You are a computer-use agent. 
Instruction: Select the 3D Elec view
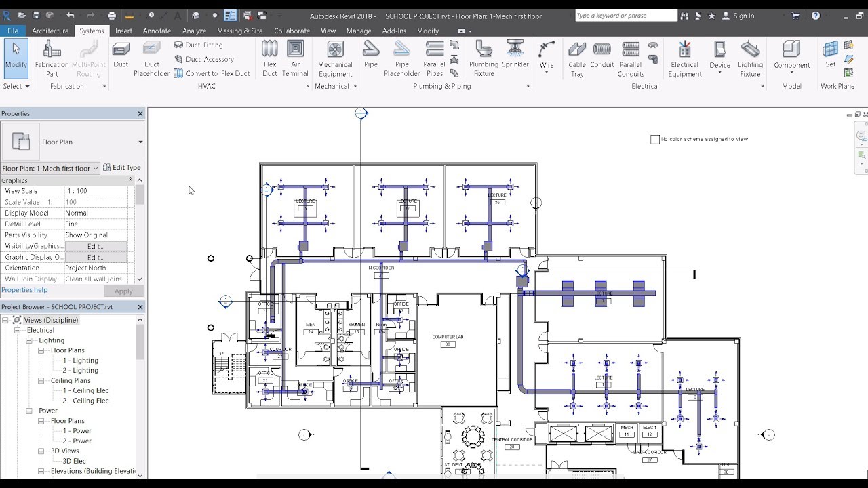click(x=74, y=461)
